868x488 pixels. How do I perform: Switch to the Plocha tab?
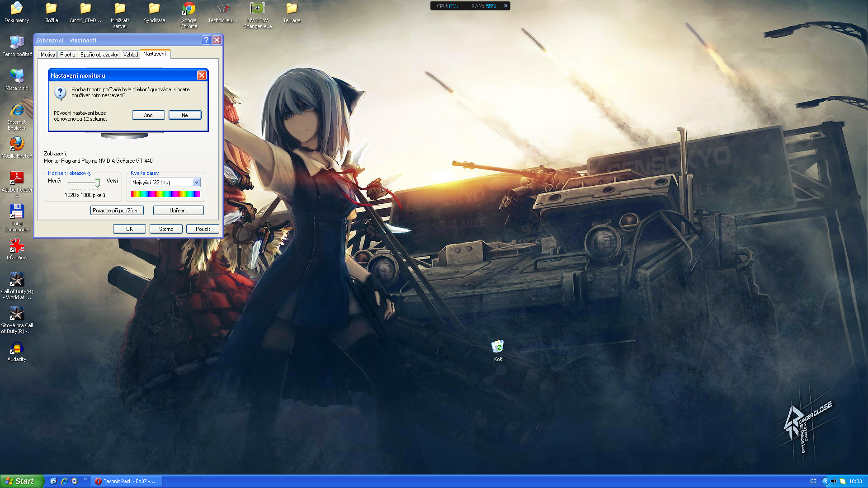67,55
